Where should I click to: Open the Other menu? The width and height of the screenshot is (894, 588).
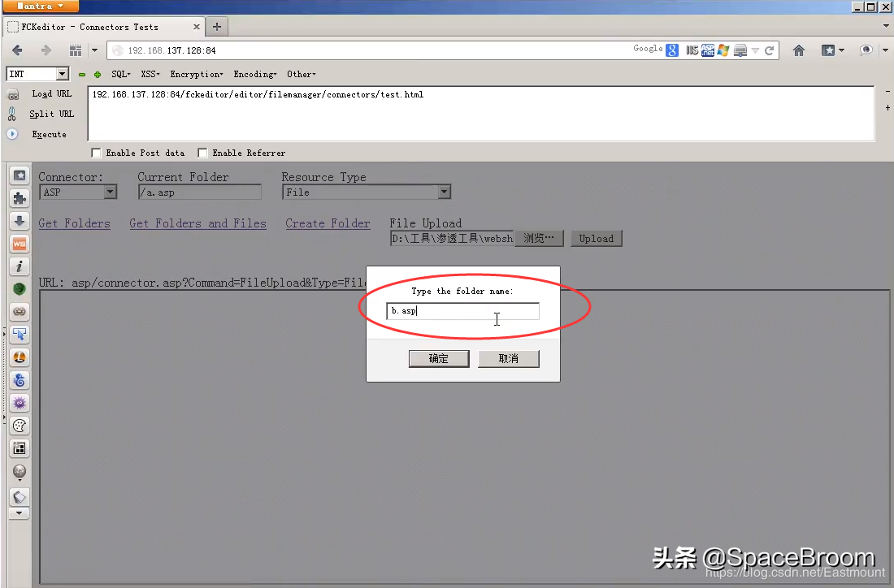point(301,74)
